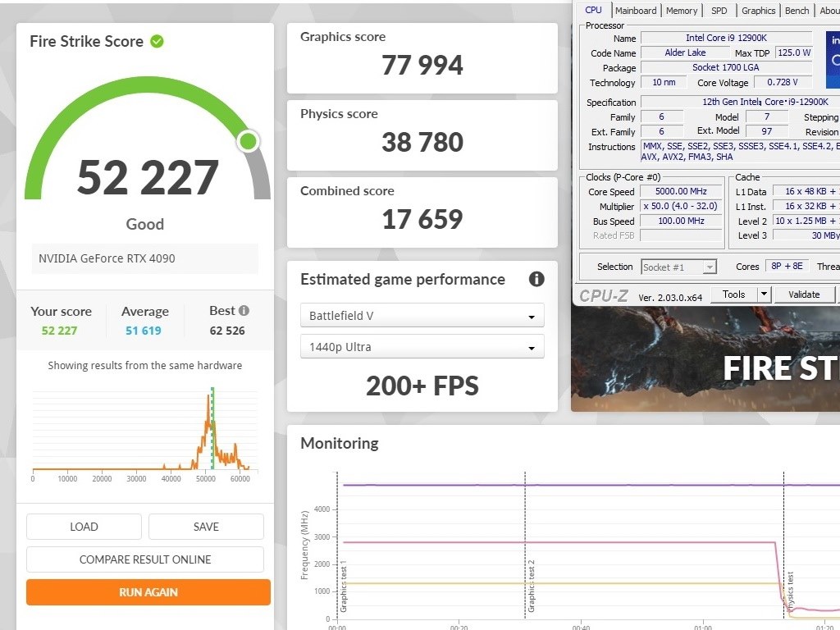840x630 pixels.
Task: Click the Intel Core i9 12900K name field
Action: pos(727,38)
